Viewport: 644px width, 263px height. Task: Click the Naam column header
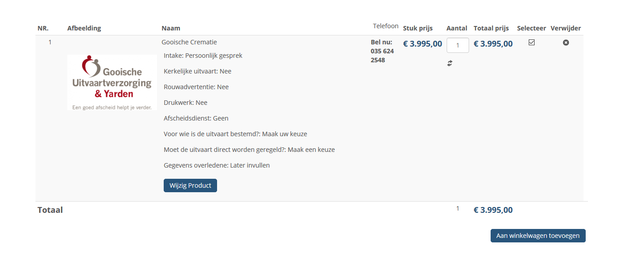pos(171,28)
